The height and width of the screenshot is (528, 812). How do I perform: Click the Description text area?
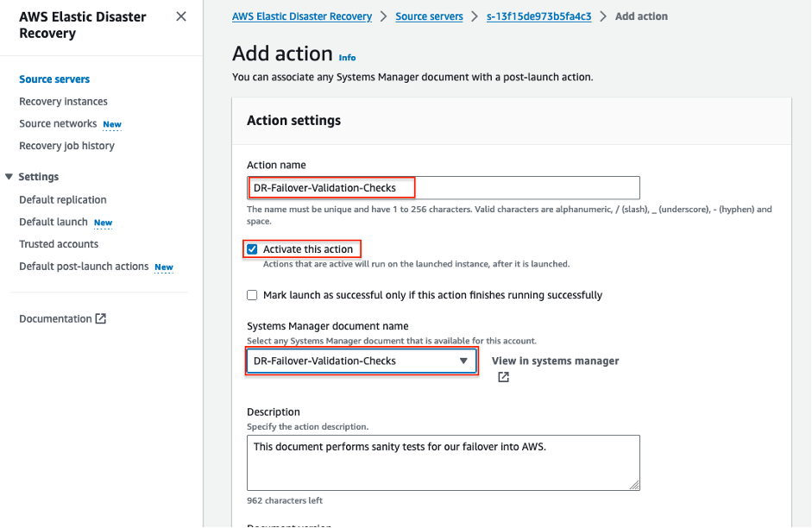coord(443,462)
